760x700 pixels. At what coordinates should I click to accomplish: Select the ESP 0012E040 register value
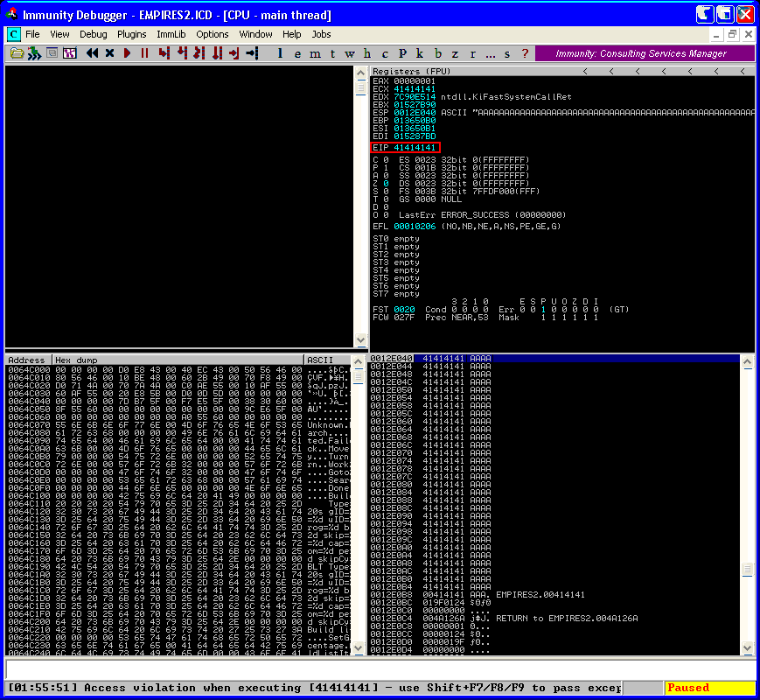coord(415,113)
